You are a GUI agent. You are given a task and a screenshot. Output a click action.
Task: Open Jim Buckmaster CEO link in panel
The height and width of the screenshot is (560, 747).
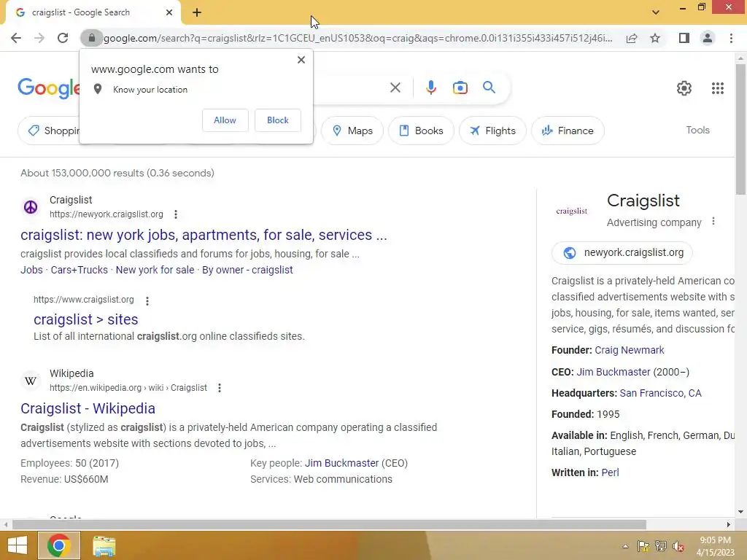[613, 372]
